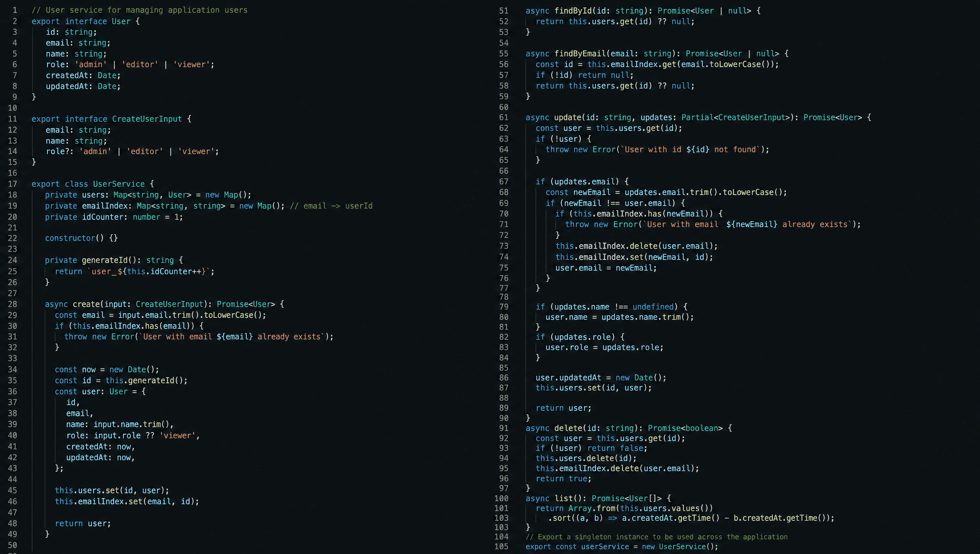Click line number 17 in the left gutter
980x554 pixels.
pos(12,184)
